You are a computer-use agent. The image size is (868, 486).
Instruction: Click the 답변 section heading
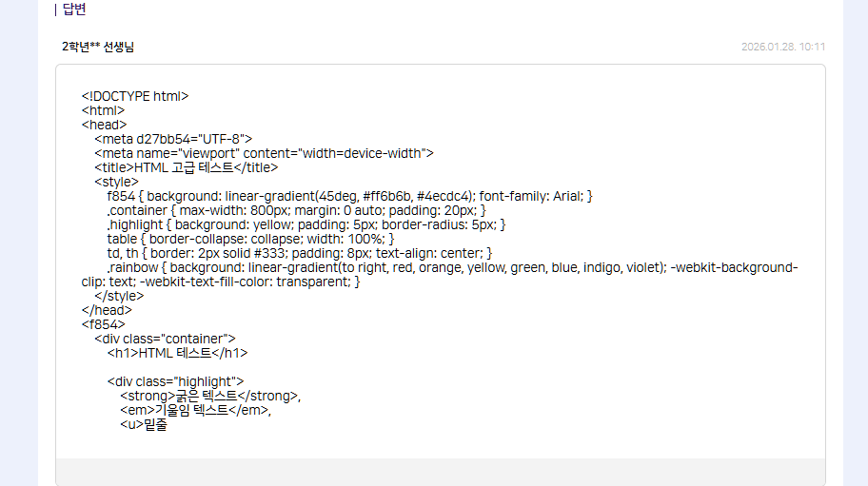(x=73, y=10)
